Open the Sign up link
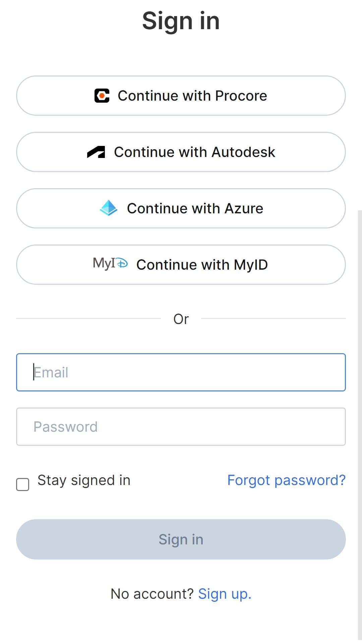The height and width of the screenshot is (644, 362). (x=225, y=594)
